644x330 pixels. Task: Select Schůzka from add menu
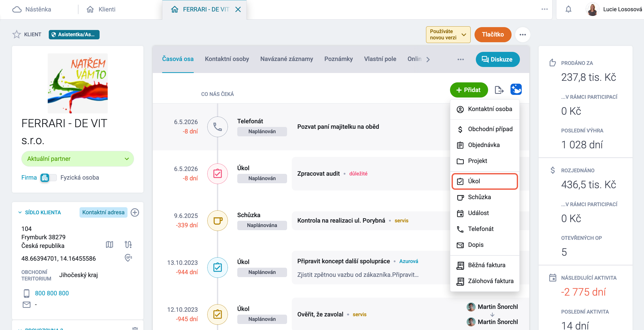click(485, 197)
